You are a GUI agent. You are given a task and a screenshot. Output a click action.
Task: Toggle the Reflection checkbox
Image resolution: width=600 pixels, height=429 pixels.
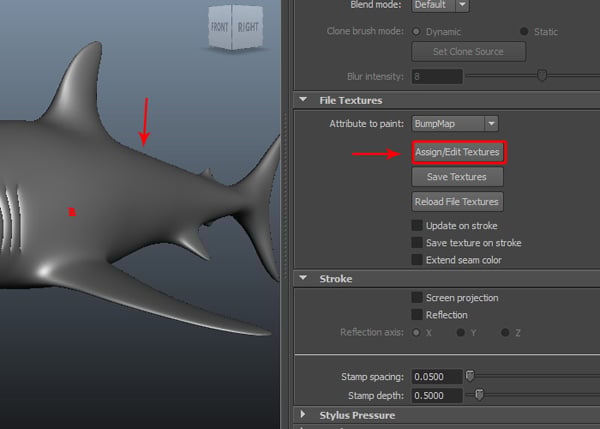tap(417, 315)
